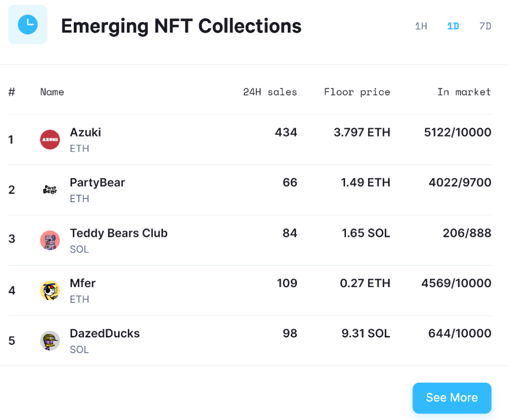The image size is (509, 420).
Task: Open the Mfer collection link
Action: [83, 283]
